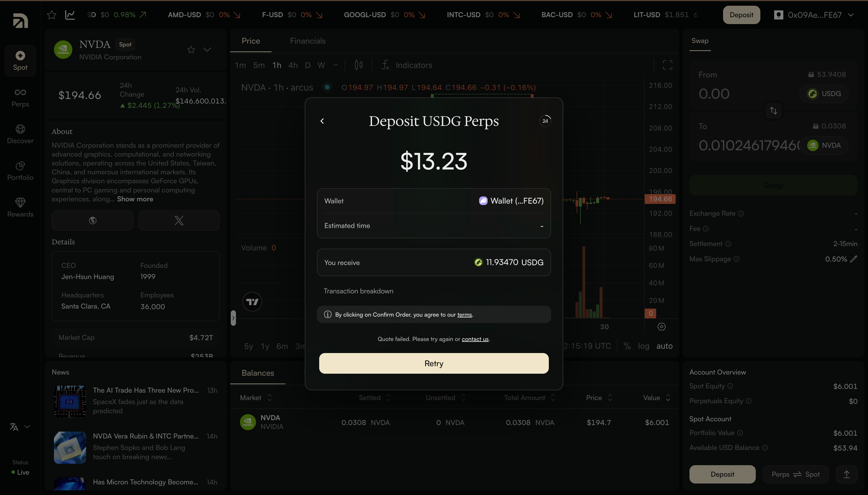The width and height of the screenshot is (868, 495).
Task: Expand the Transaction breakdown
Action: click(x=358, y=291)
